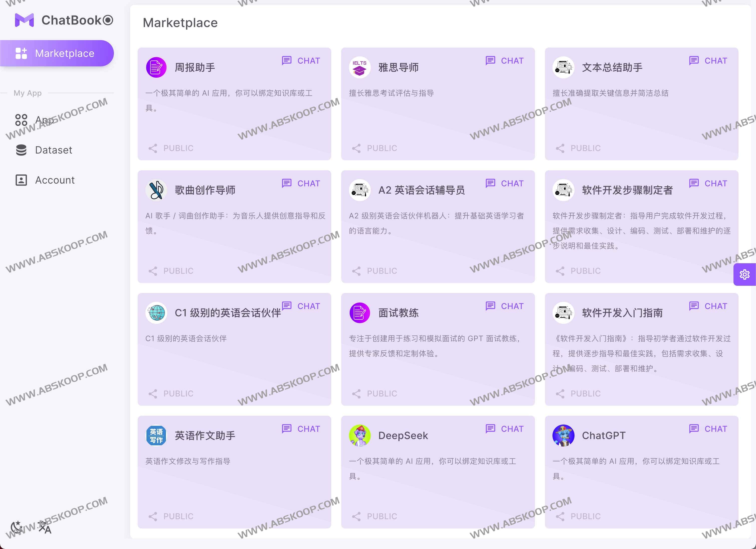
Task: Open the Dataset section
Action: [53, 150]
